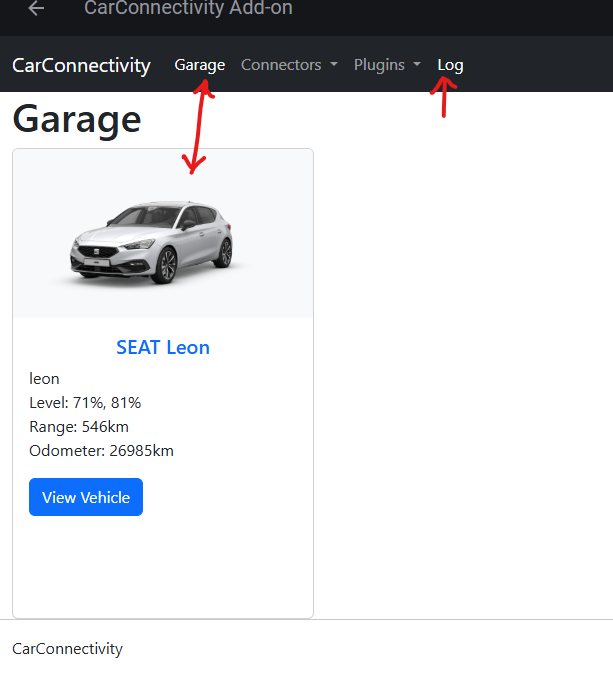Click the Range 546km reading

(x=79, y=427)
